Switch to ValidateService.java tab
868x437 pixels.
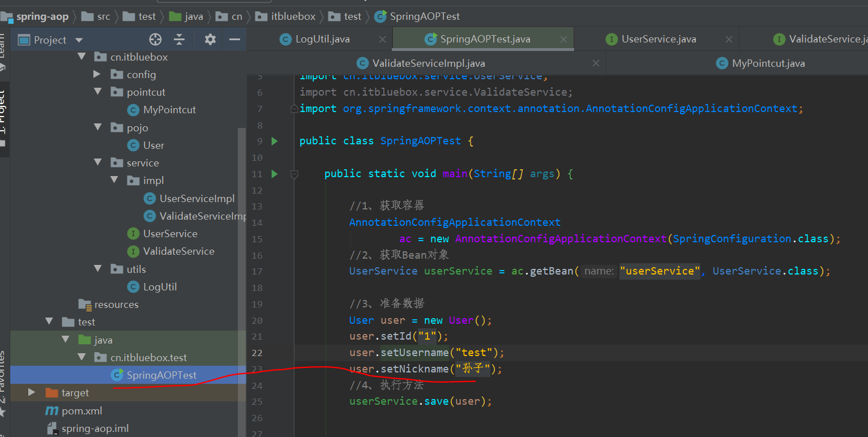pyautogui.click(x=828, y=39)
